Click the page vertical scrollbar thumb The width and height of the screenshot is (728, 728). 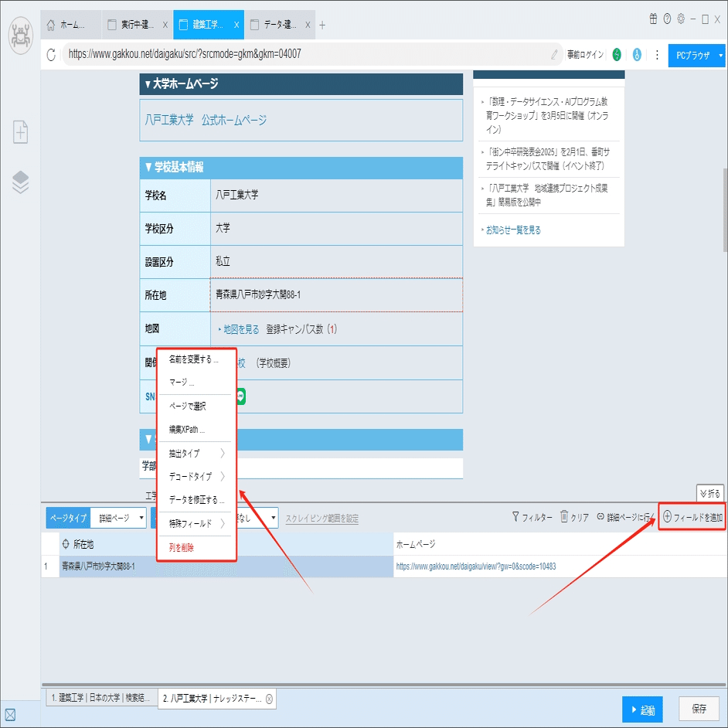pyautogui.click(x=725, y=209)
